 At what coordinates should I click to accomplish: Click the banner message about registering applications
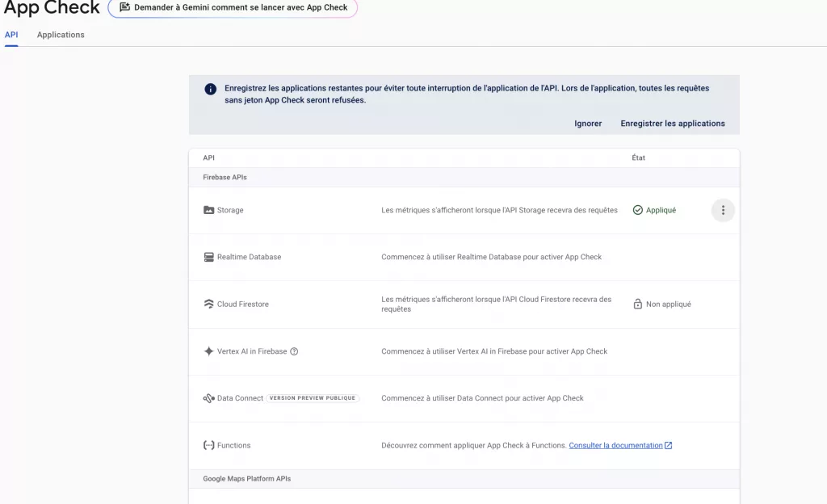coord(467,94)
